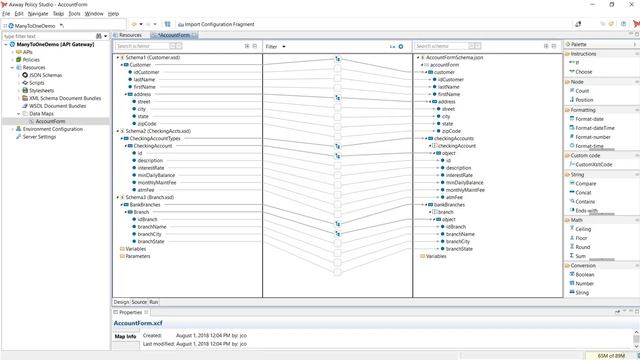
Task: Switch to the Run tab
Action: (153, 302)
